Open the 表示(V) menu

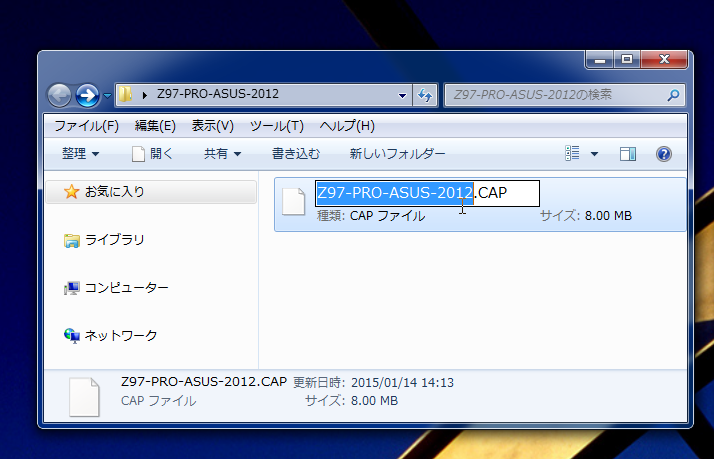point(213,126)
